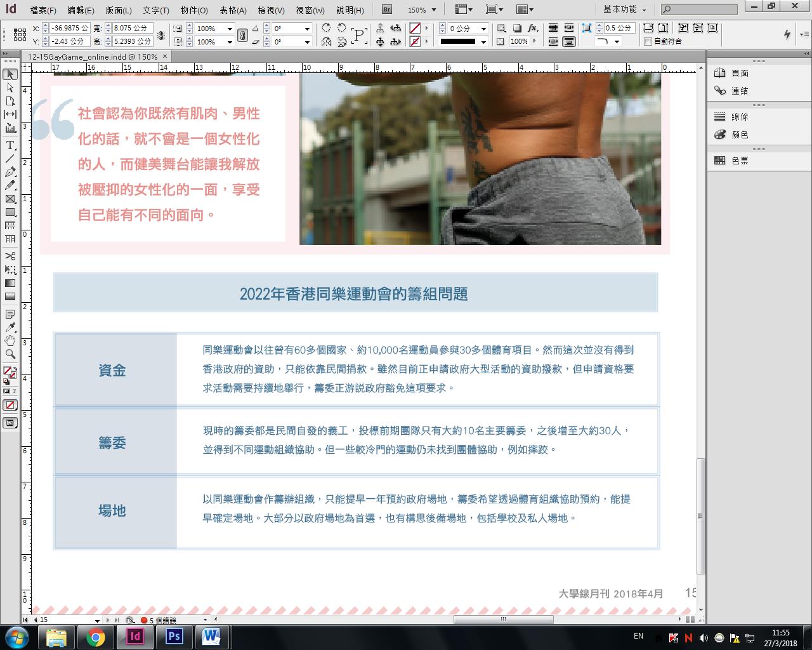Select the Direct Selection tool
812x650 pixels.
coord(10,88)
